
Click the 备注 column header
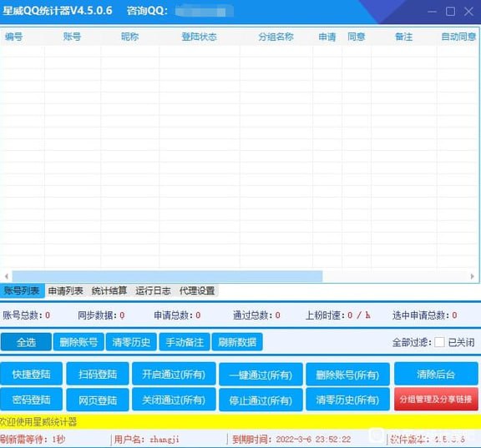coord(403,37)
